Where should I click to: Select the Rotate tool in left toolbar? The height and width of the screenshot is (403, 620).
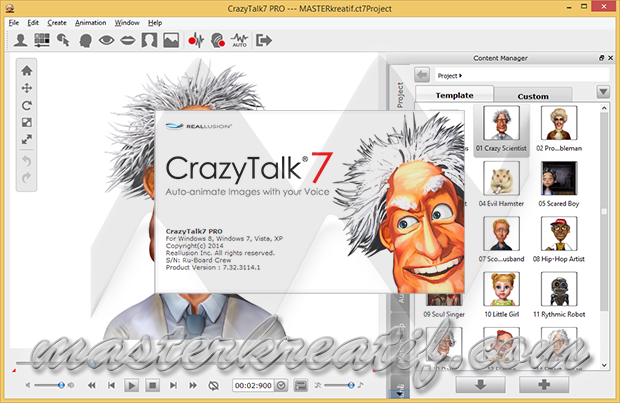[27, 105]
